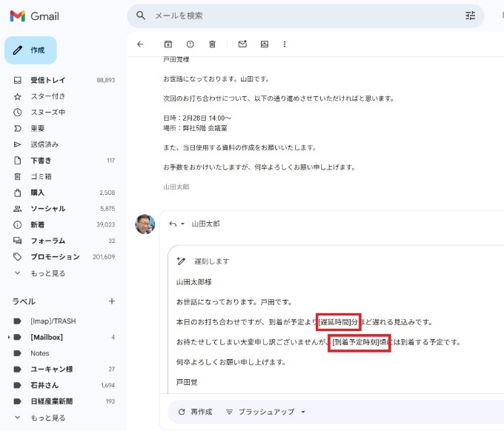Screen dimensions: 504x431
Task: Open the three-dot more menu
Action: pyautogui.click(x=285, y=44)
